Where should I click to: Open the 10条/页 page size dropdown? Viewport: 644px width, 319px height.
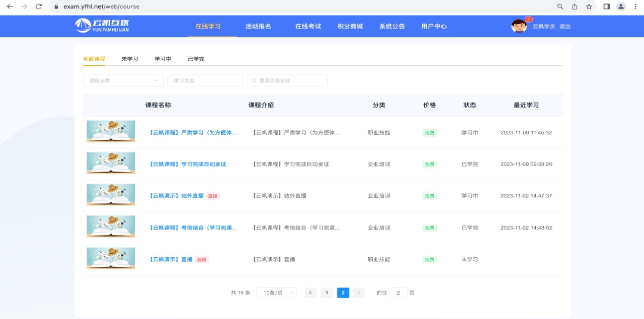click(276, 293)
